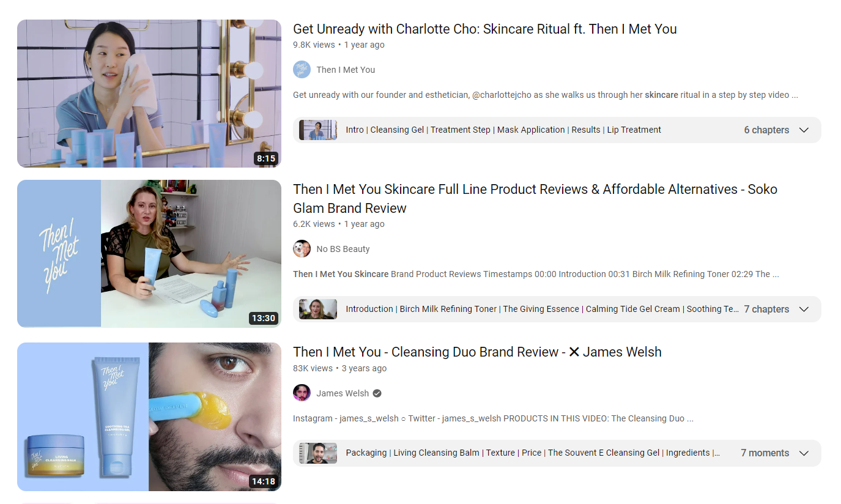This screenshot has height=504, width=841.
Task: Open Intro chapter thumbnail of first video
Action: [x=318, y=130]
